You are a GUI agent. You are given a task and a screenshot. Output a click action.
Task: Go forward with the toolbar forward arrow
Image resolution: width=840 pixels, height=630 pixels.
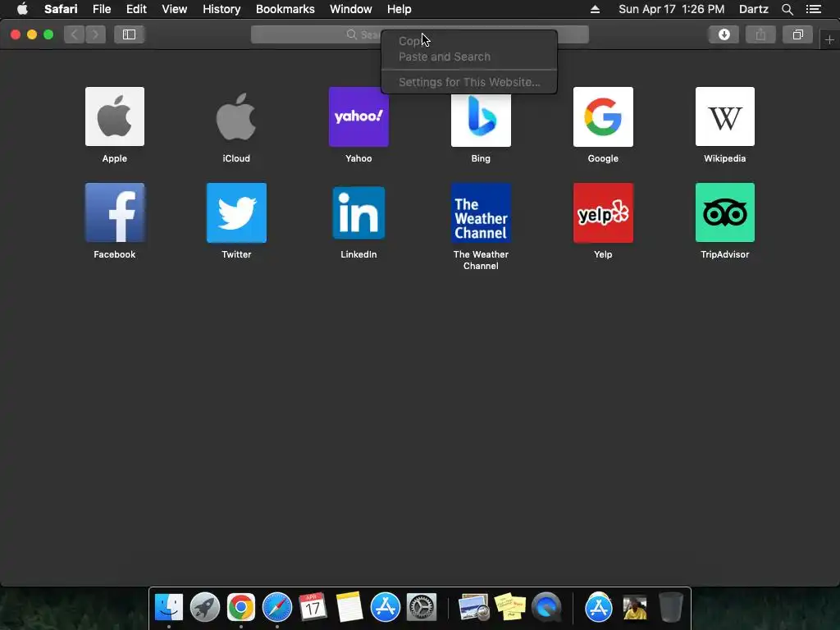tap(95, 34)
